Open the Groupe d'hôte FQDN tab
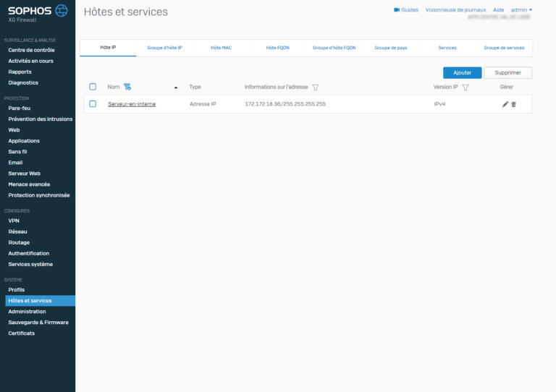556x392 pixels. click(x=334, y=48)
